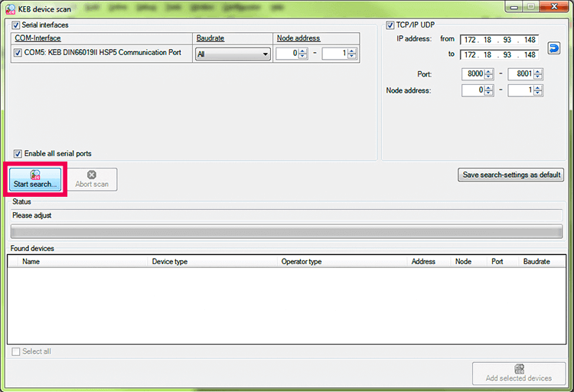Click the Baudrate column header in device list

pyautogui.click(x=537, y=261)
